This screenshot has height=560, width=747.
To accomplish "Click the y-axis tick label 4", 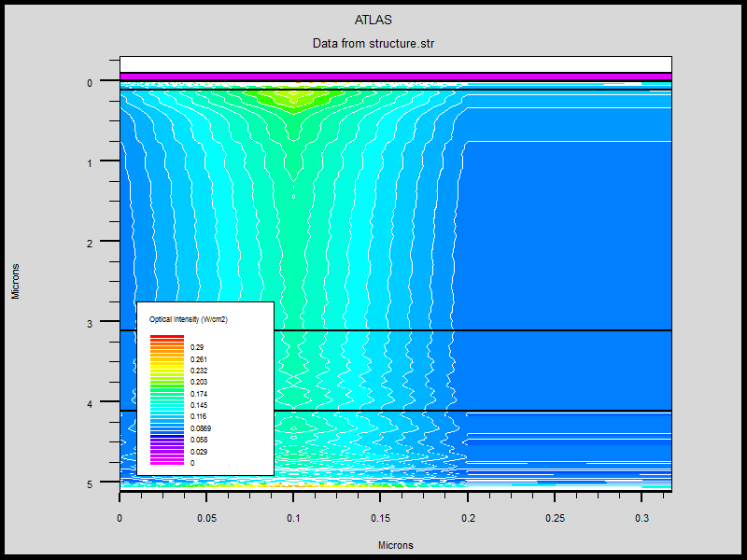I will [x=90, y=403].
